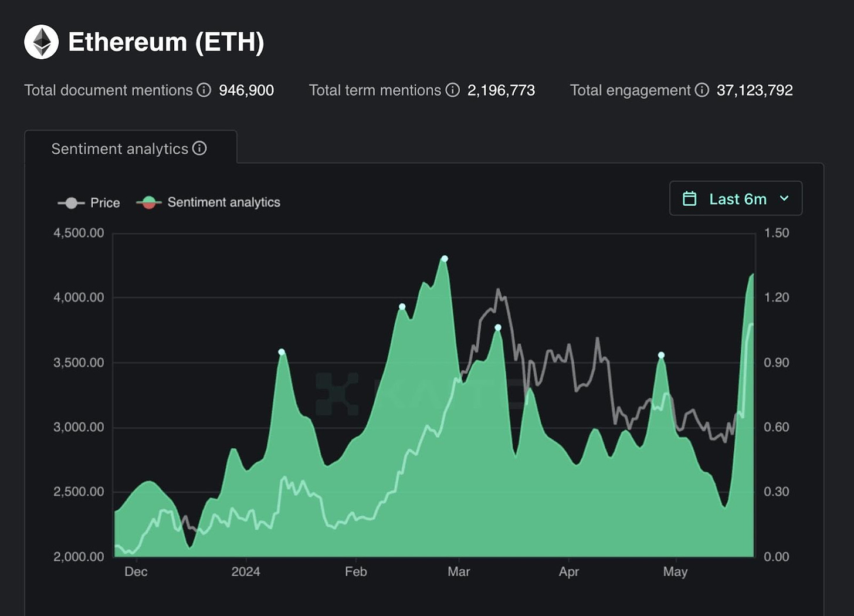Open info icon beside Total document mentions
Image resolution: width=854 pixels, height=616 pixels.
coord(204,90)
